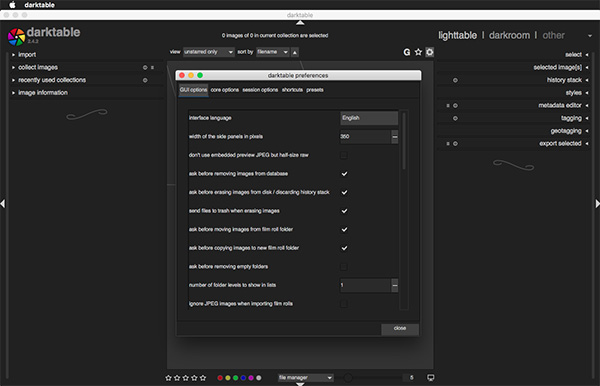Click tagging reset icon
Viewport: 600px width, 386px height.
455,118
